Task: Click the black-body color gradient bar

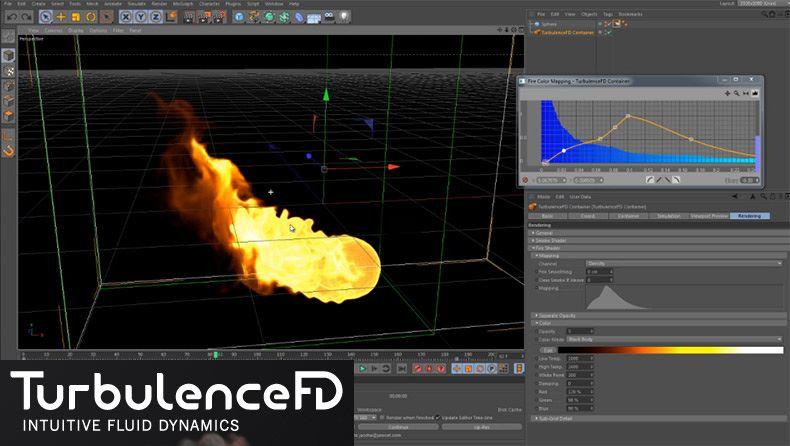Action: click(671, 350)
